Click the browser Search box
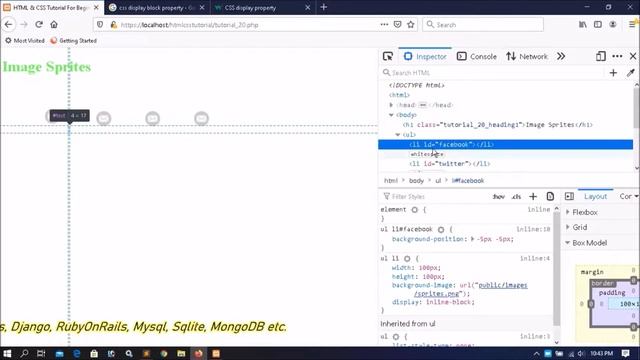Viewport: 640px width, 360px height. (483, 24)
